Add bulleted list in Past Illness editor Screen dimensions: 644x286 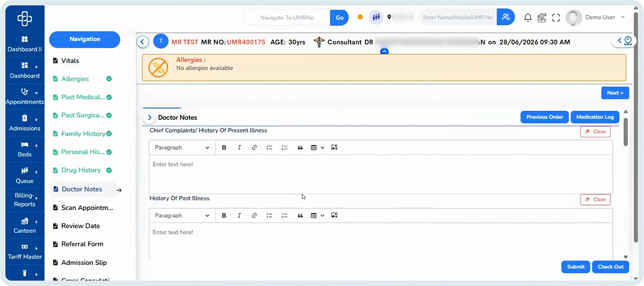[269, 216]
